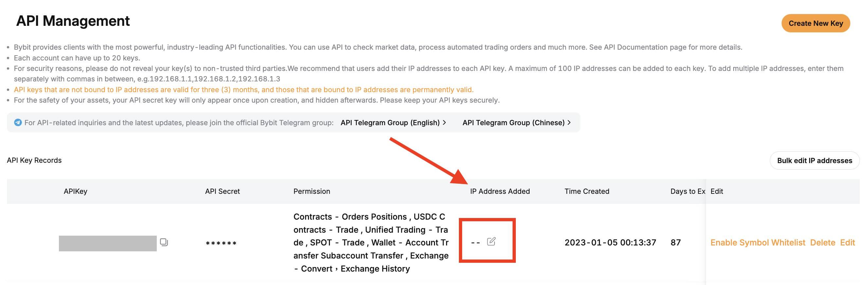Viewport: 868px width, 285px height.
Task: Click chevron arrow after Telegram Group (Chinese)
Action: click(x=569, y=123)
